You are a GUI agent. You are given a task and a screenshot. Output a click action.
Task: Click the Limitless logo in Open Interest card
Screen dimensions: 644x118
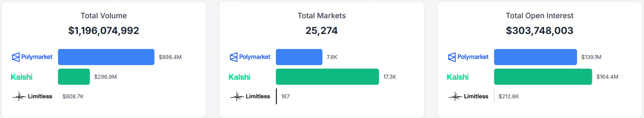469,96
